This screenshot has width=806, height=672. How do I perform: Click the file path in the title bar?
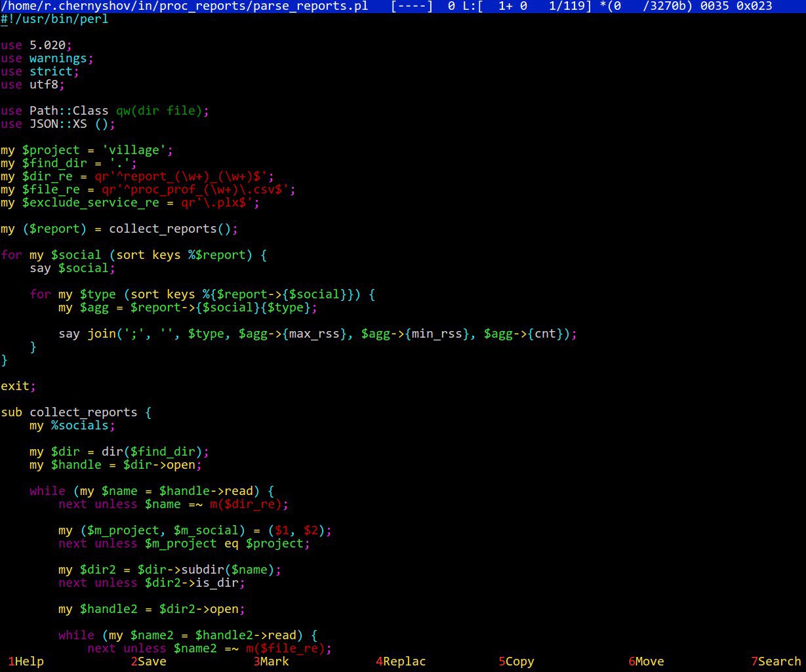(x=184, y=6)
